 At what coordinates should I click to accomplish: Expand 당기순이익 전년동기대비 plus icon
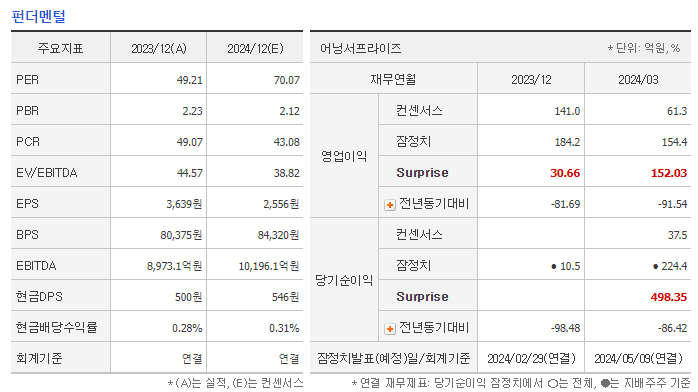(390, 329)
